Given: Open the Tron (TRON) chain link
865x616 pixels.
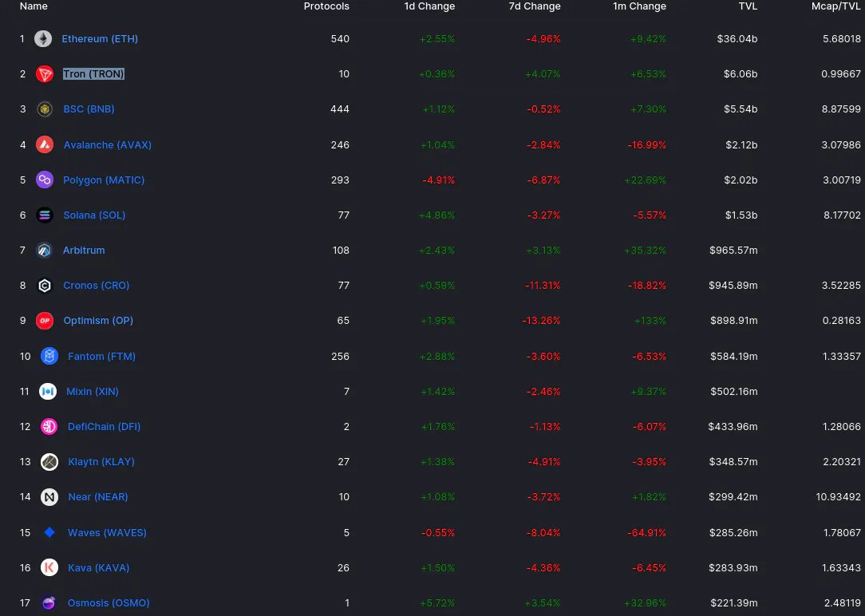Looking at the screenshot, I should (x=94, y=74).
